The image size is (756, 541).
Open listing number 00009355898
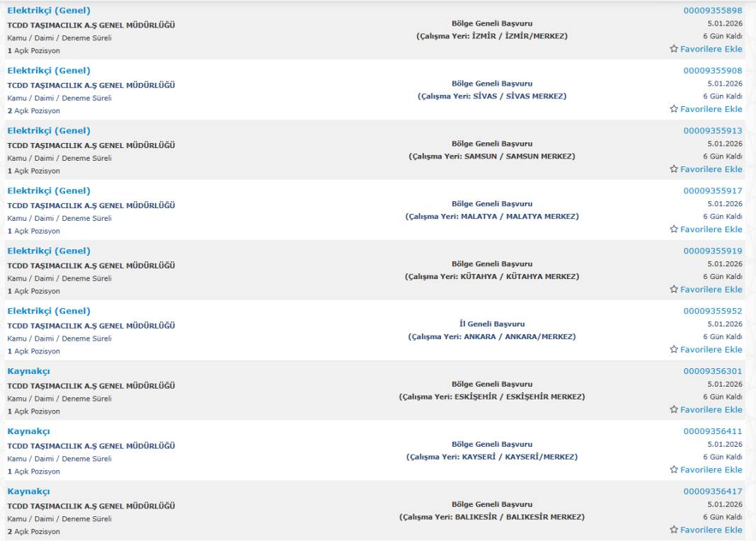point(712,11)
